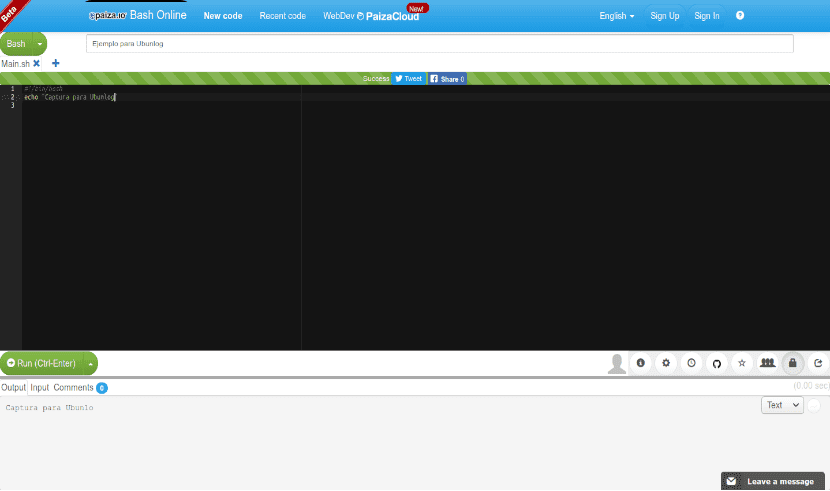Click the fork share arrow icon
Image resolution: width=830 pixels, height=491 pixels.
click(x=818, y=363)
